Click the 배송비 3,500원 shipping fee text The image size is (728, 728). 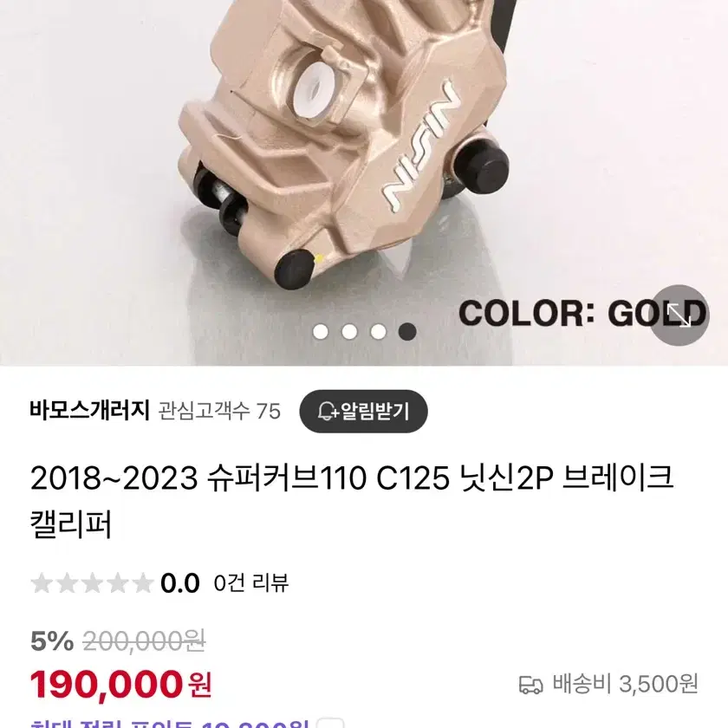(x=625, y=685)
